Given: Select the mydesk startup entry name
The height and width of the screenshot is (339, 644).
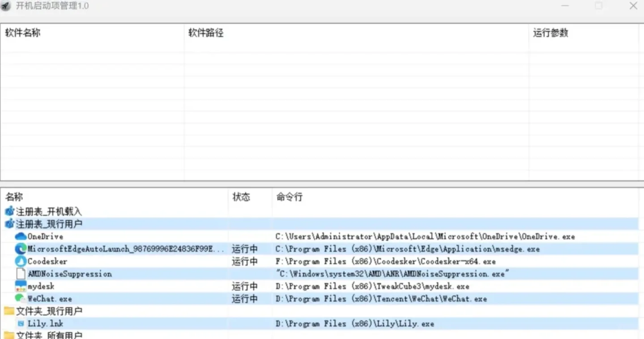Looking at the screenshot, I should tap(41, 286).
